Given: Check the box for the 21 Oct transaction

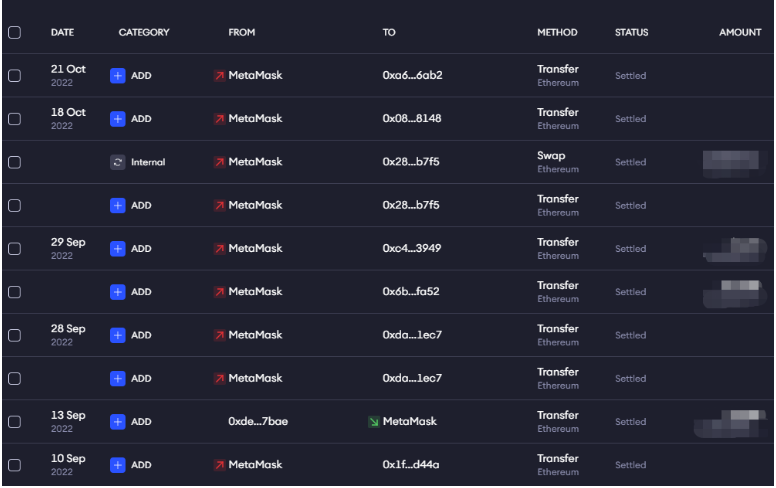Looking at the screenshot, I should click(x=14, y=76).
